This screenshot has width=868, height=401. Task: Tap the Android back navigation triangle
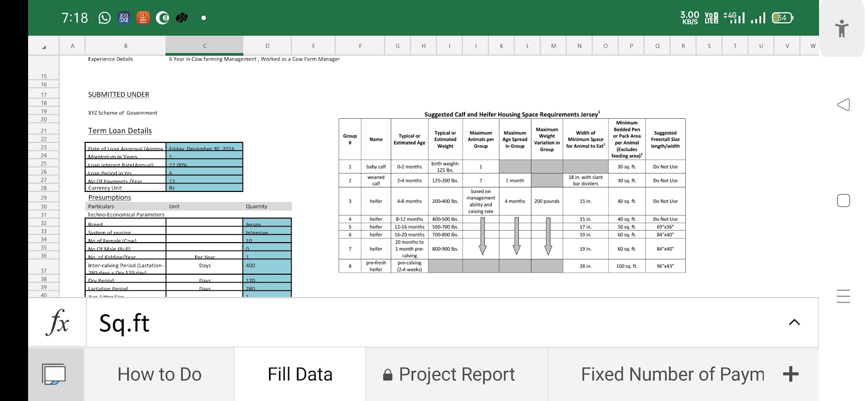[x=843, y=105]
